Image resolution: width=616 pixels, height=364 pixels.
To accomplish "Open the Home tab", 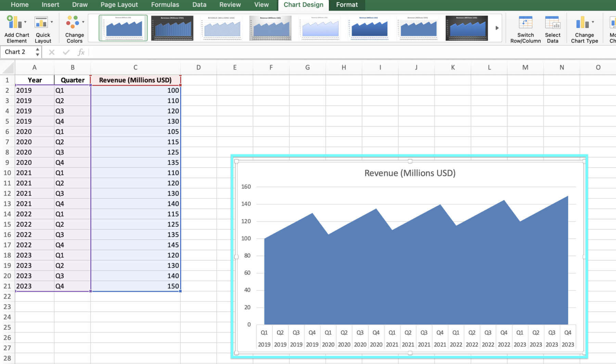I will (x=20, y=5).
